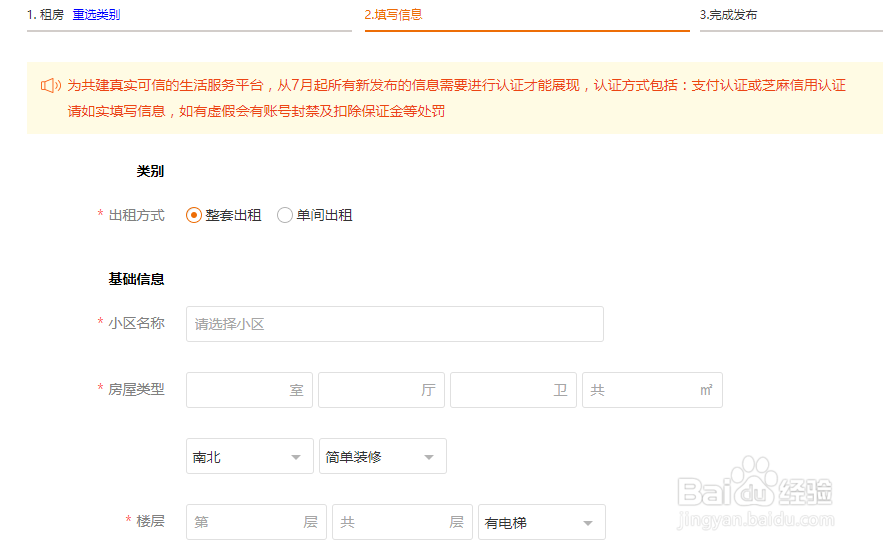Image resolution: width=883 pixels, height=550 pixels.
Task: Click the arrow on 有电梯 dropdown
Action: coord(588,524)
